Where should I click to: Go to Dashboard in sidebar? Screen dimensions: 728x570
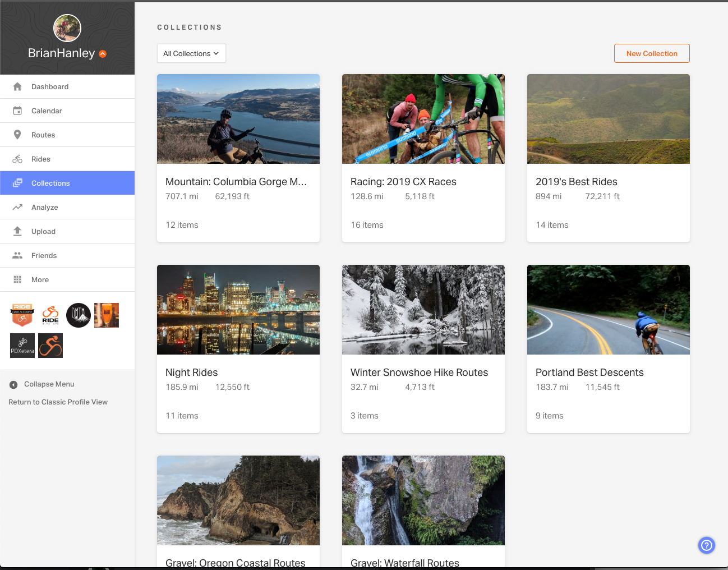67,86
